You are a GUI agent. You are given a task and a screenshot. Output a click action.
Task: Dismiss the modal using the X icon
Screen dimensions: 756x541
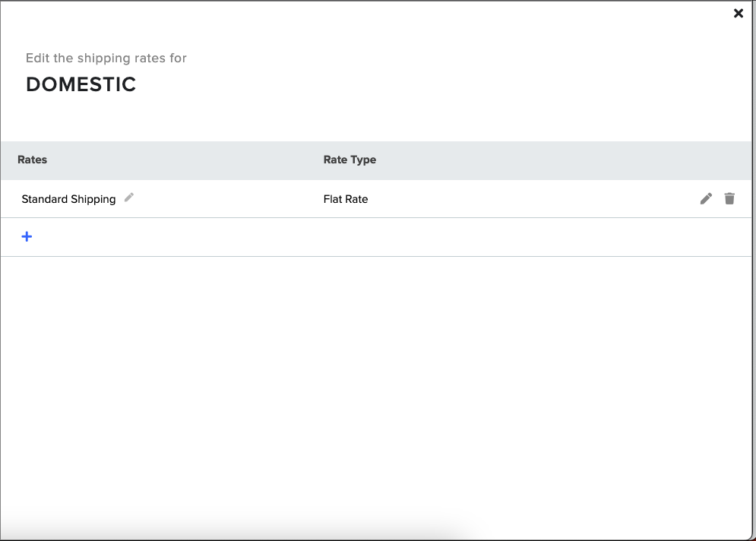tap(739, 14)
